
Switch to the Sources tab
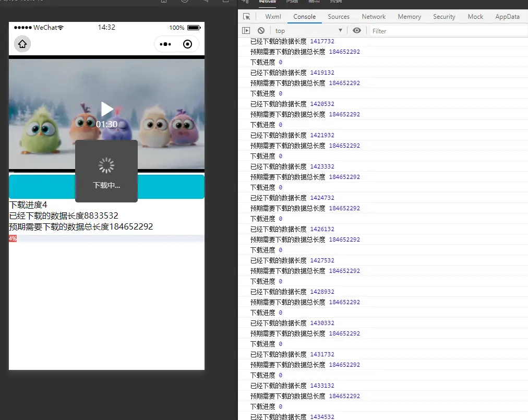[339, 17]
